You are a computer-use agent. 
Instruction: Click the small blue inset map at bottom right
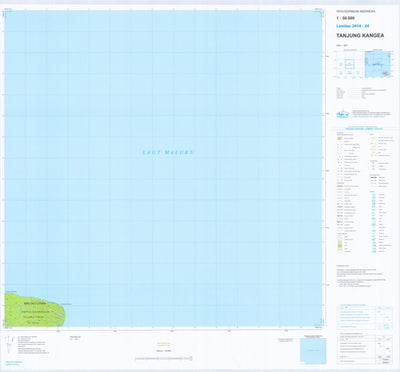pos(313,351)
